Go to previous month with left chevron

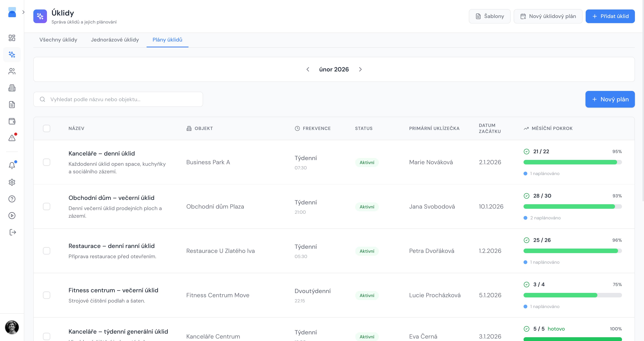pos(308,70)
